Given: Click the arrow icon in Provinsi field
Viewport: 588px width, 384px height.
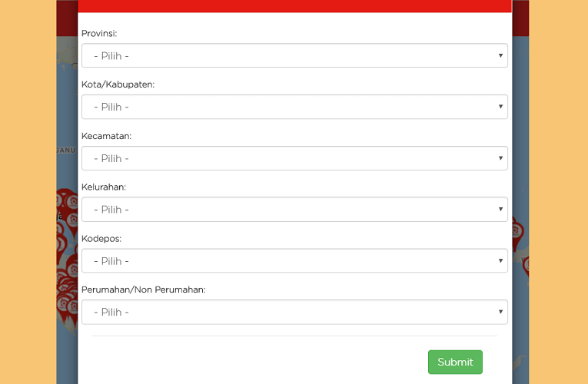Looking at the screenshot, I should [x=500, y=55].
